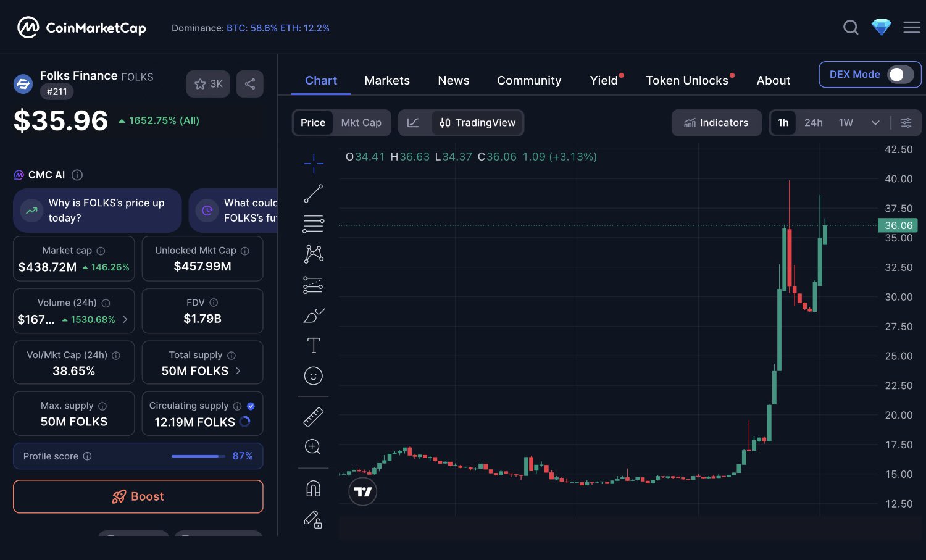This screenshot has height=560, width=926.
Task: Select the forecasting and measurement projection tool
Action: (x=314, y=285)
